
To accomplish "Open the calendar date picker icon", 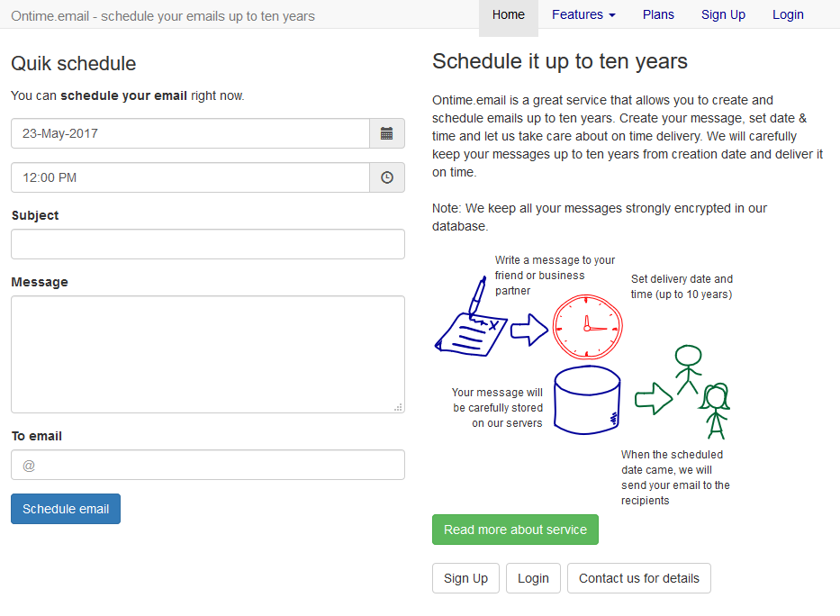I will pos(386,133).
